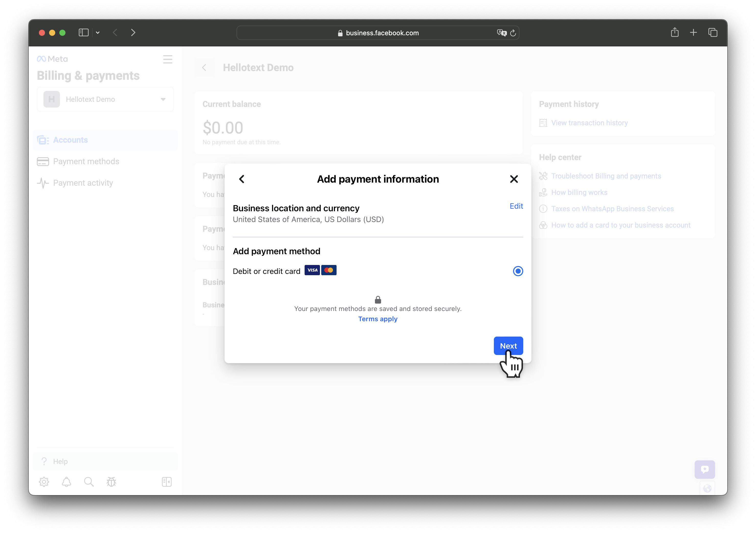Collapse the sidebar with the panel icon
756x533 pixels.
[x=166, y=482]
